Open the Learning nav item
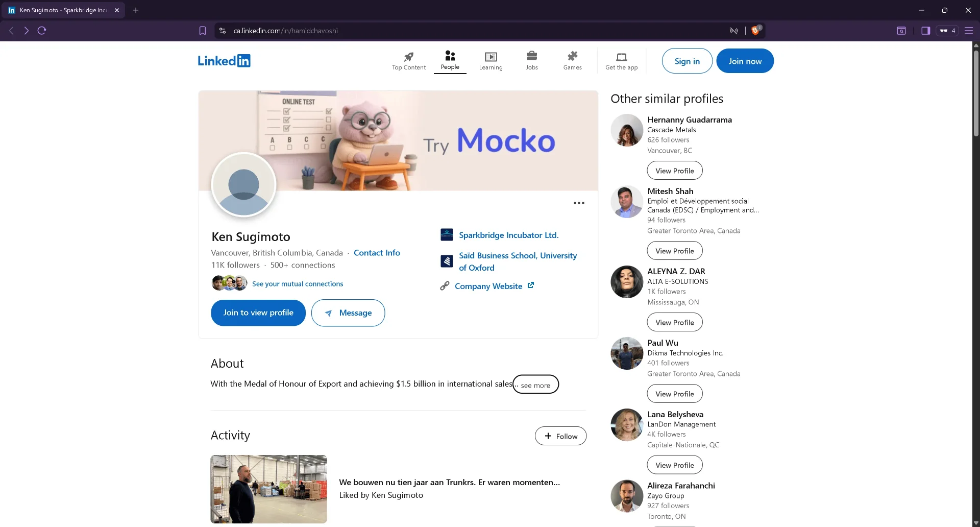Image resolution: width=980 pixels, height=527 pixels. tap(491, 61)
